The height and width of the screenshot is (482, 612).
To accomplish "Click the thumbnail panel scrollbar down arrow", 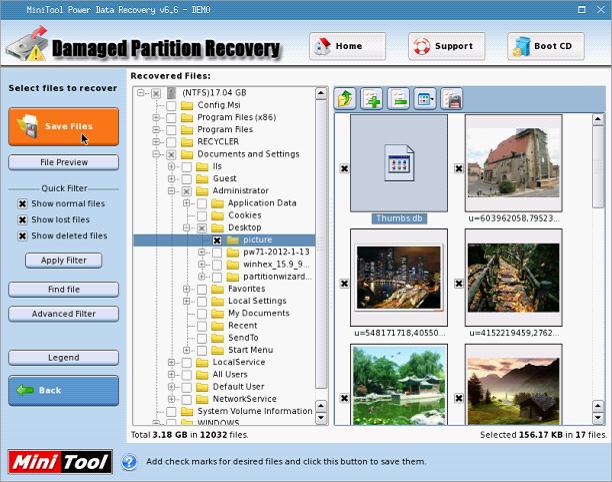I will (598, 418).
